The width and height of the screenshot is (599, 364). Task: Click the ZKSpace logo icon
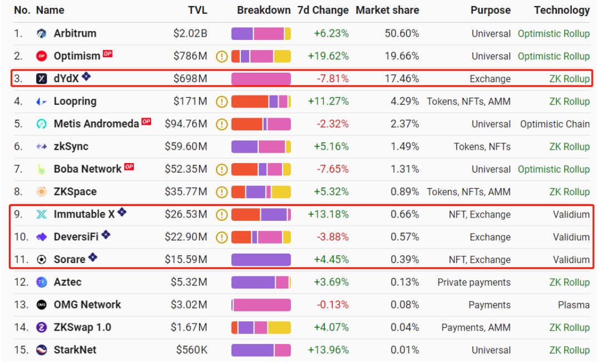pyautogui.click(x=41, y=191)
